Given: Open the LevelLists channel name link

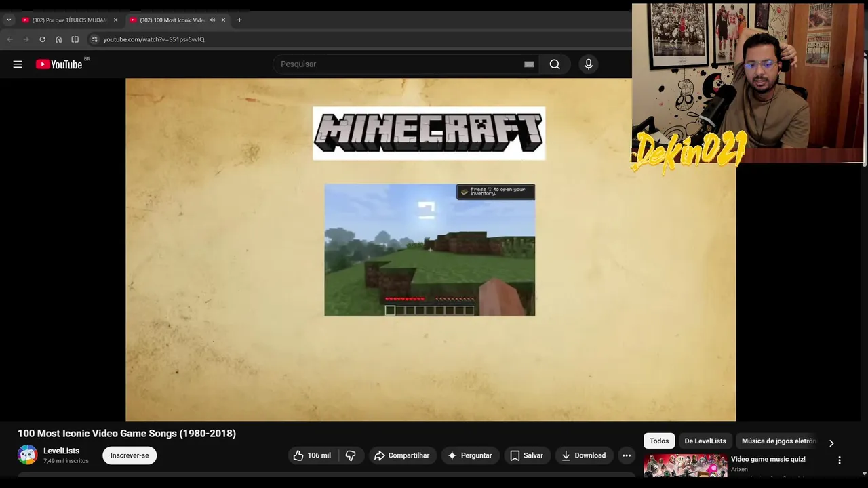Looking at the screenshot, I should 61,451.
